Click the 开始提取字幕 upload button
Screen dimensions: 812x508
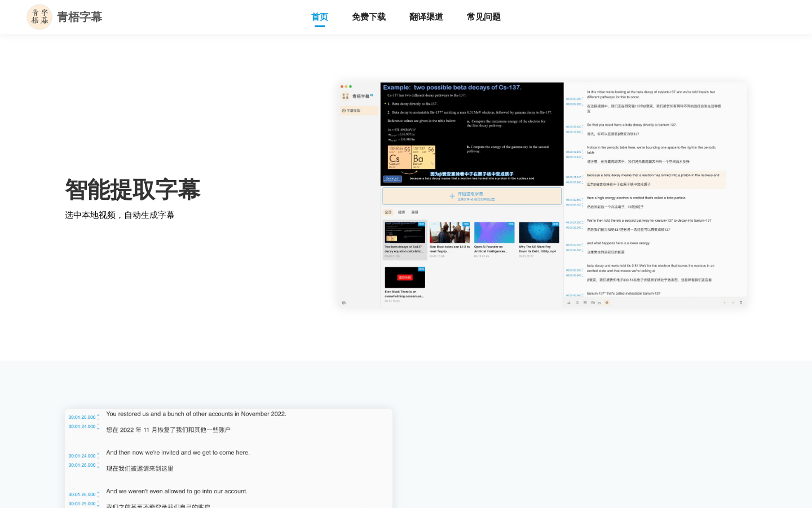[471, 196]
